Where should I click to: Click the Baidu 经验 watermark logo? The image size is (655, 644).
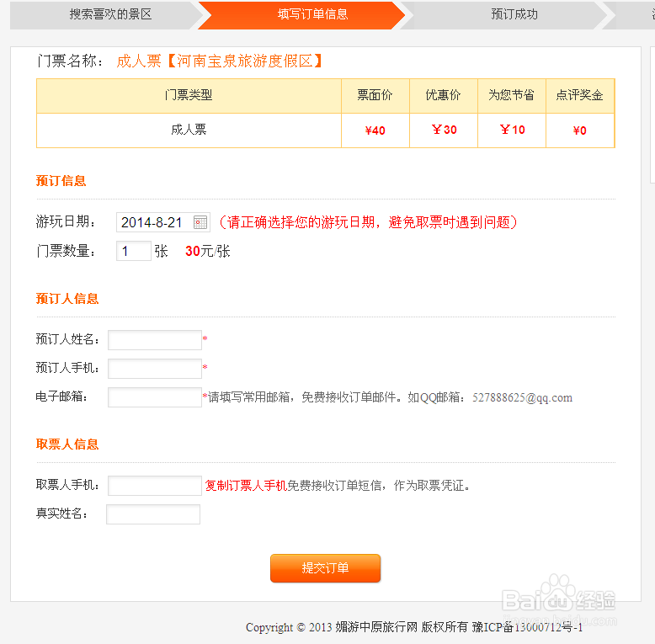[558, 596]
